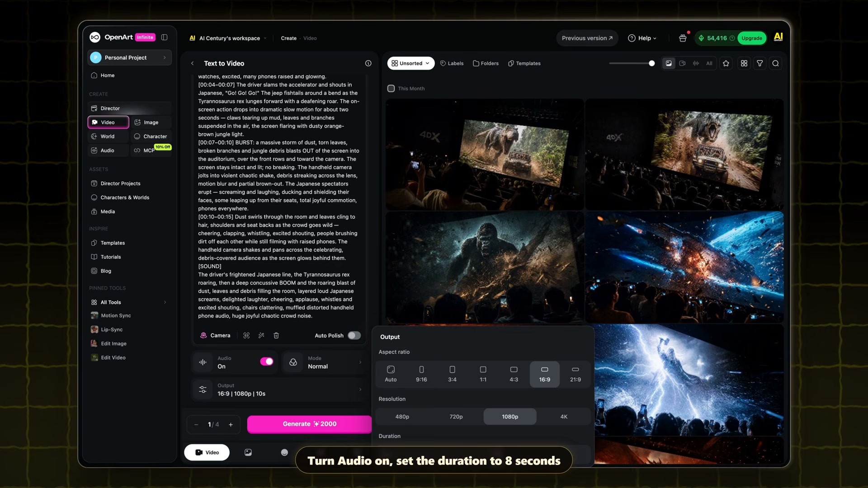Open the grid layout icon in the gallery toolbar
The image size is (868, 488).
point(744,63)
